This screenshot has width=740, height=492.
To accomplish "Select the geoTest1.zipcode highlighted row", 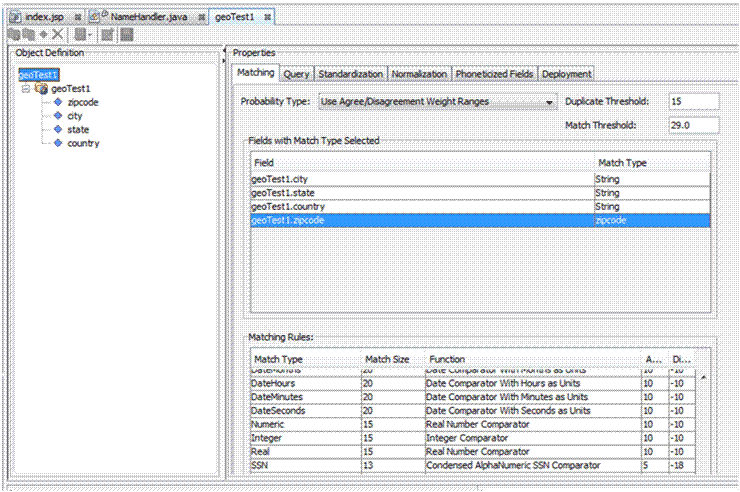I will tap(480, 220).
